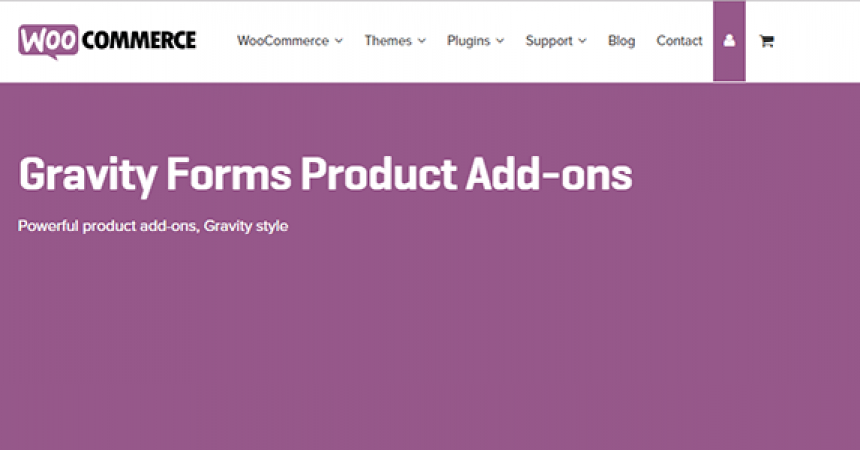Open the shopping cart icon
Viewport: 860px width, 450px height.
click(767, 41)
